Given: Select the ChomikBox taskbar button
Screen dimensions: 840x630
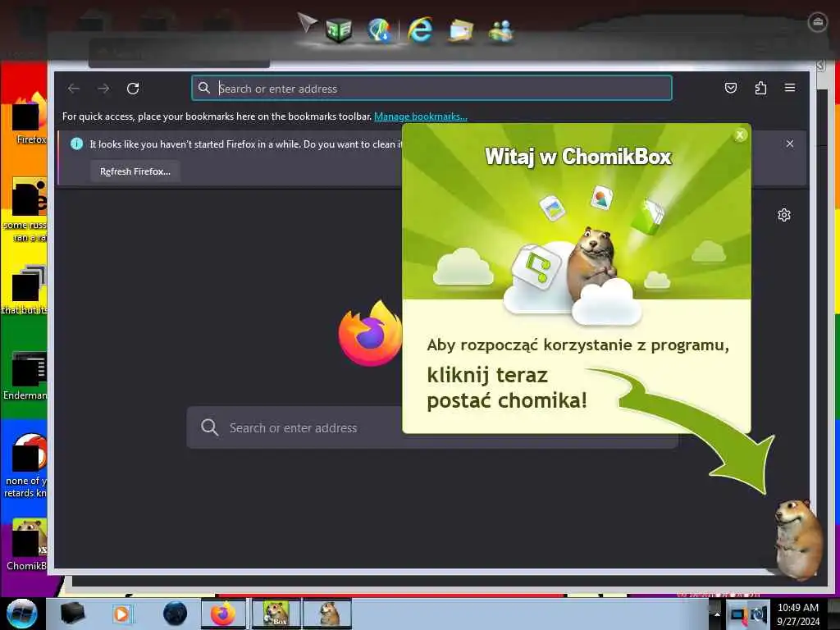Looking at the screenshot, I should 276,614.
